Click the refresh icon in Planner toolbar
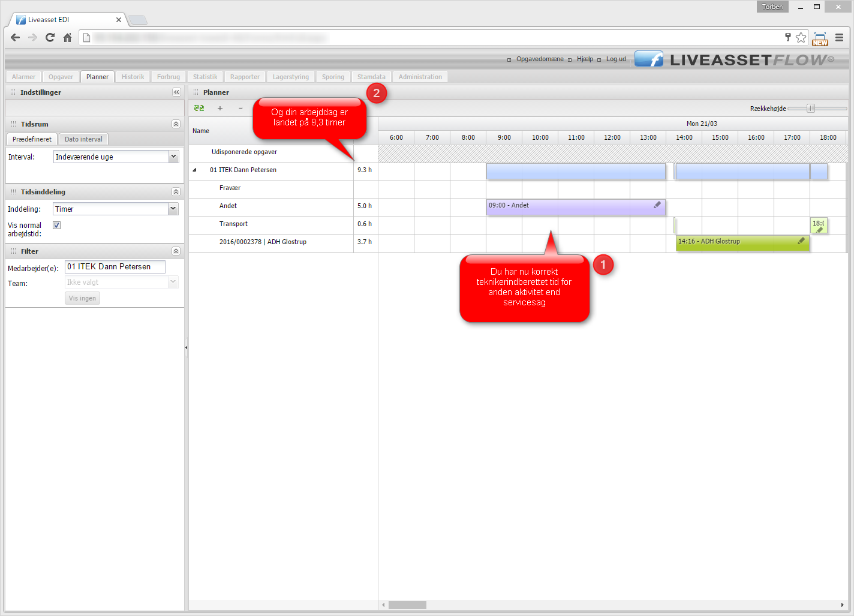854x616 pixels. [x=199, y=109]
